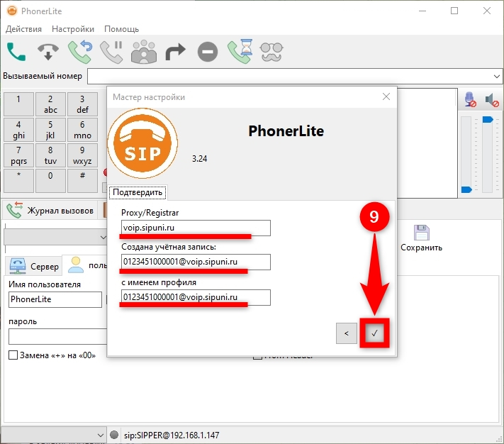Click keypad button 5 jkl
This screenshot has width=504, height=444.
click(x=50, y=130)
